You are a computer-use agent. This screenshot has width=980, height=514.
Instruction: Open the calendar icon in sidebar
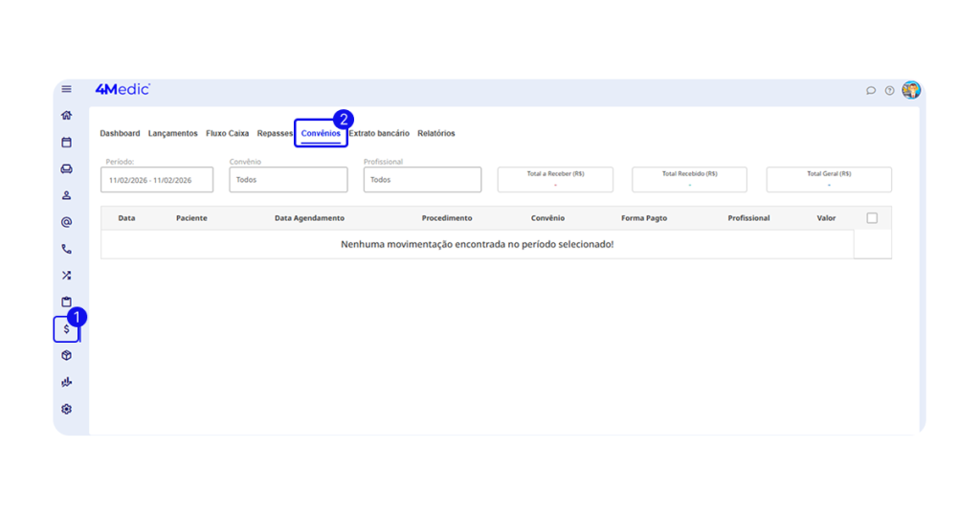tap(66, 143)
